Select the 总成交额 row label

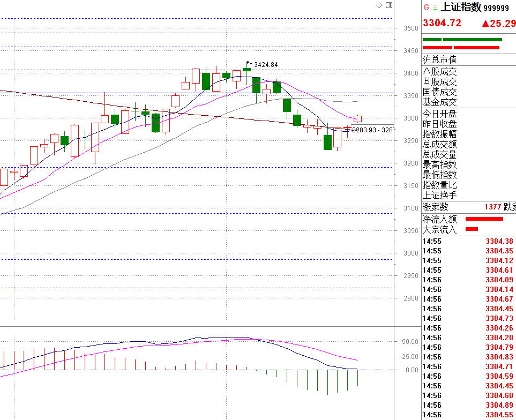coord(440,145)
